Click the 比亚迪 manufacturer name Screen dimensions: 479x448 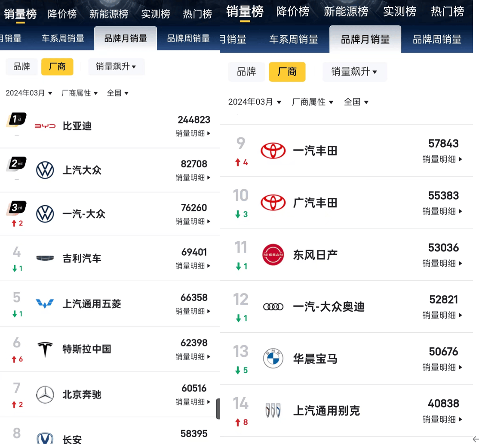point(77,126)
